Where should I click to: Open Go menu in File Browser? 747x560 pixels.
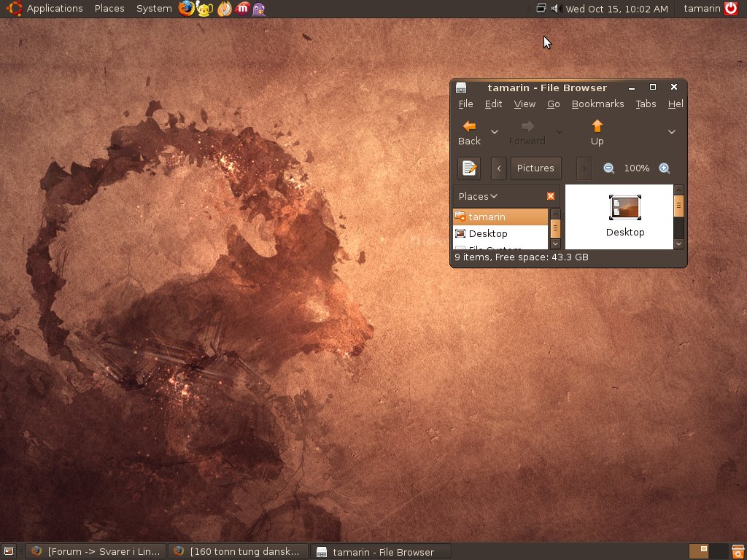(553, 104)
